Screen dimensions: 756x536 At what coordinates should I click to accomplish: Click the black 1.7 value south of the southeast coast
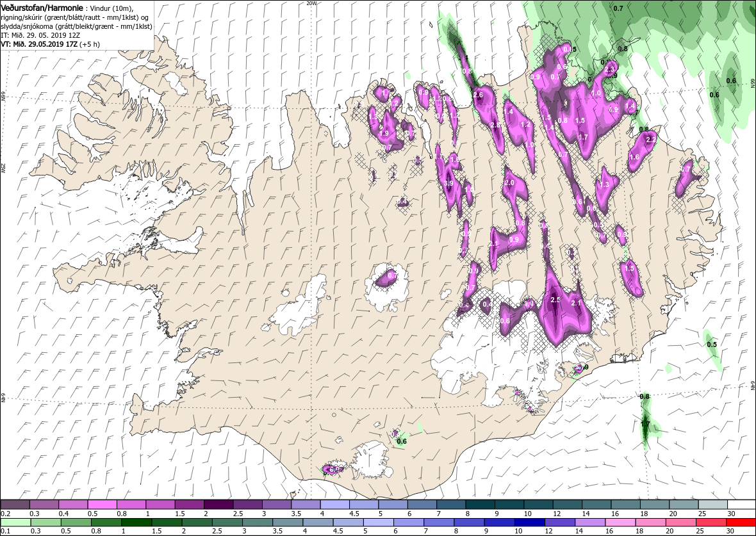click(x=645, y=424)
